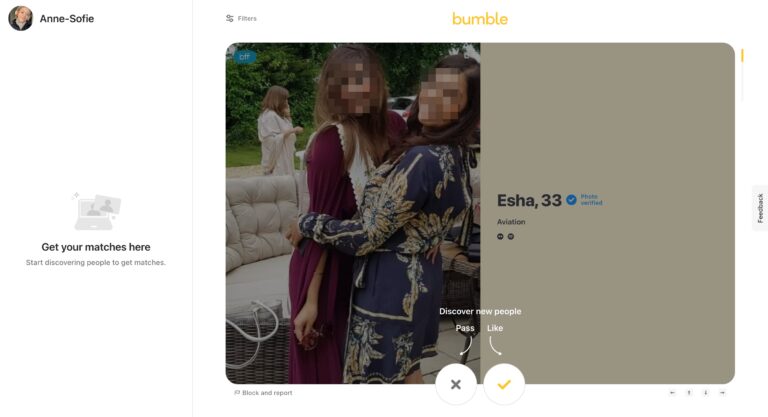The image size is (768, 417).
Task: Click the up arrow keyboard shortcut icon
Action: (x=689, y=392)
